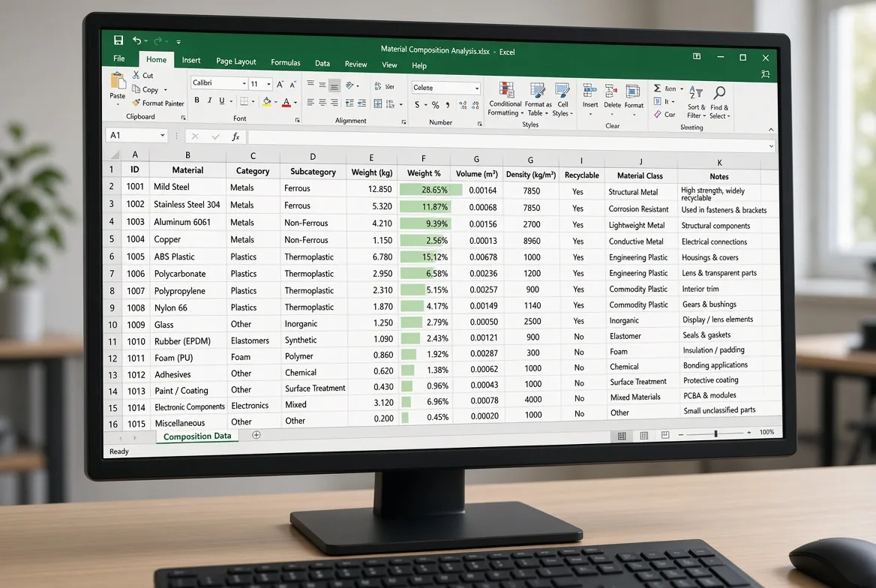
Task: Toggle Underline formatting
Action: coord(222,100)
